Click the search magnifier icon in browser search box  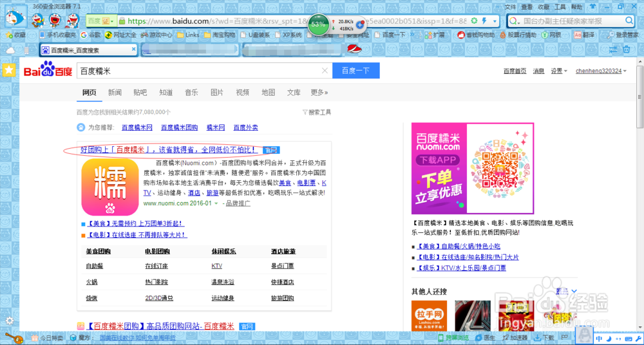tap(629, 21)
